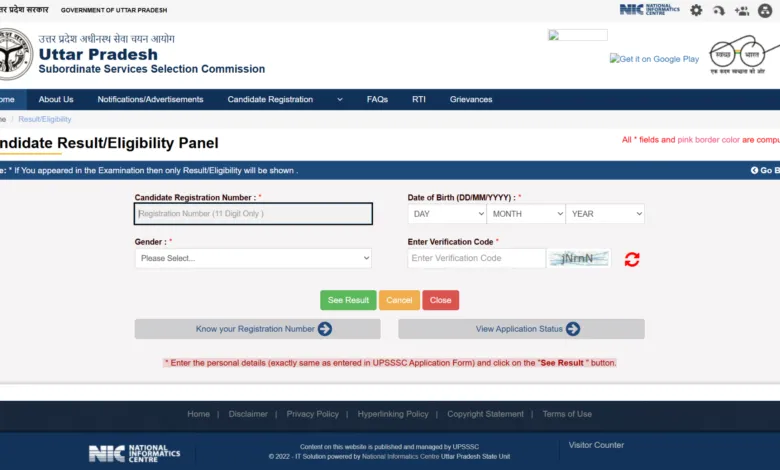Open the FAQs menu item

pyautogui.click(x=377, y=99)
